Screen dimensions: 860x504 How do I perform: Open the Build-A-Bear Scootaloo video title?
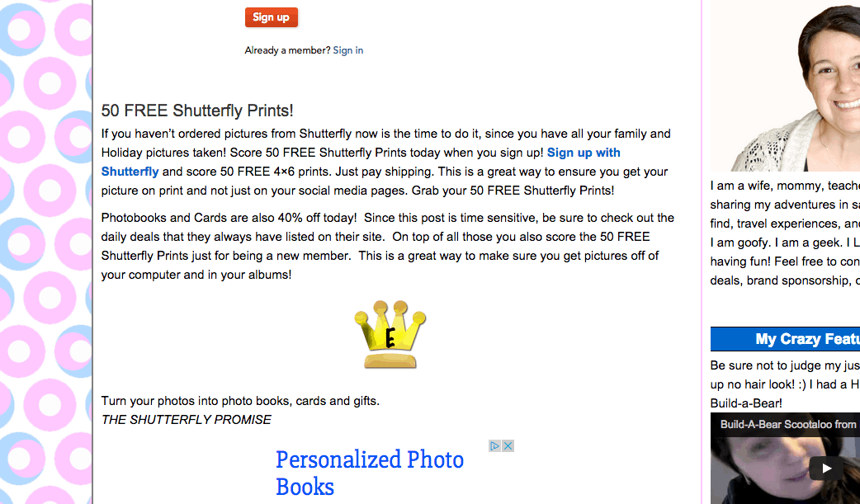pos(789,425)
